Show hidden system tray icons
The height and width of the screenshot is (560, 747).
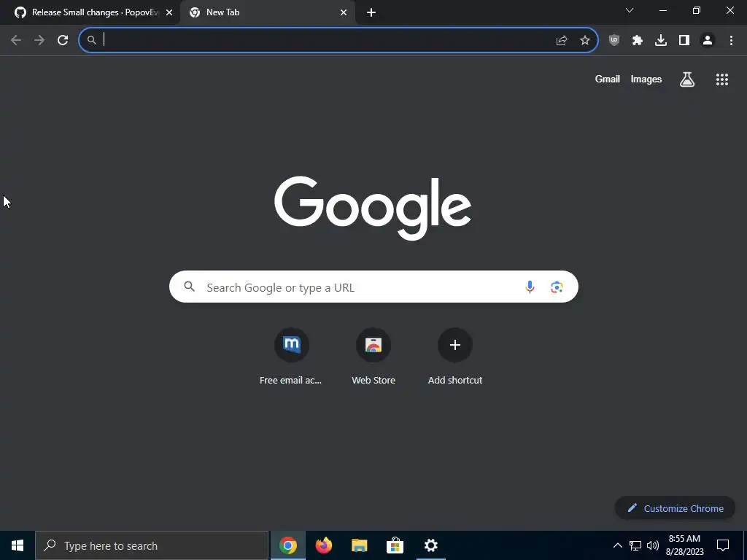(617, 545)
